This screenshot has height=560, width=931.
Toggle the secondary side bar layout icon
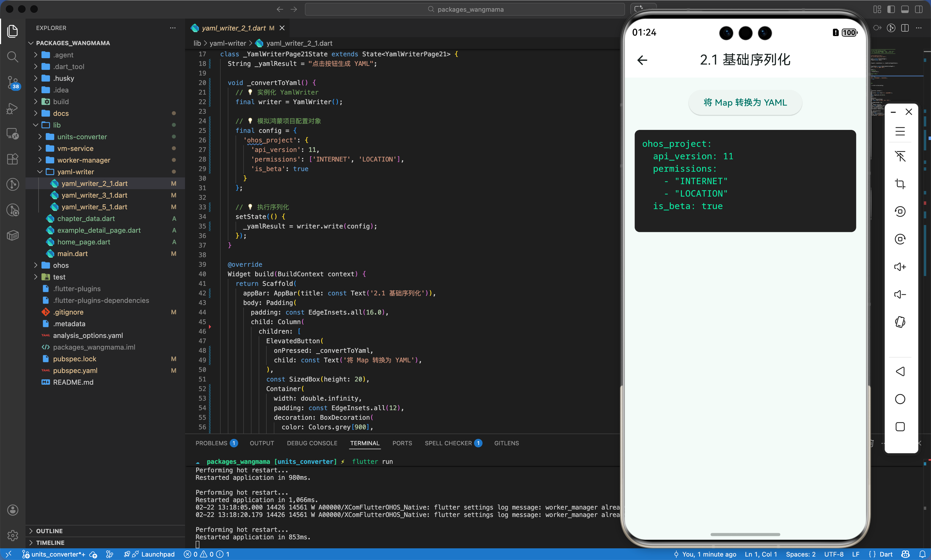tap(919, 9)
